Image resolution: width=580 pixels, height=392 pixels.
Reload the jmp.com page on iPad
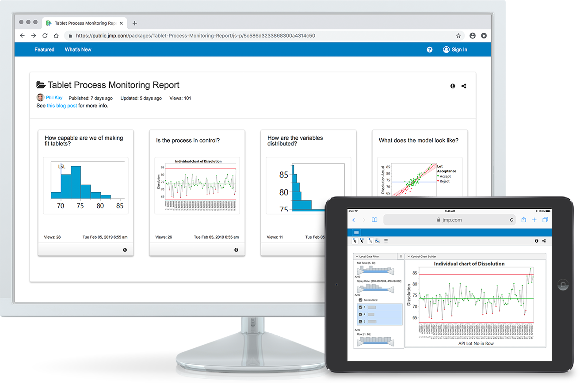512,220
